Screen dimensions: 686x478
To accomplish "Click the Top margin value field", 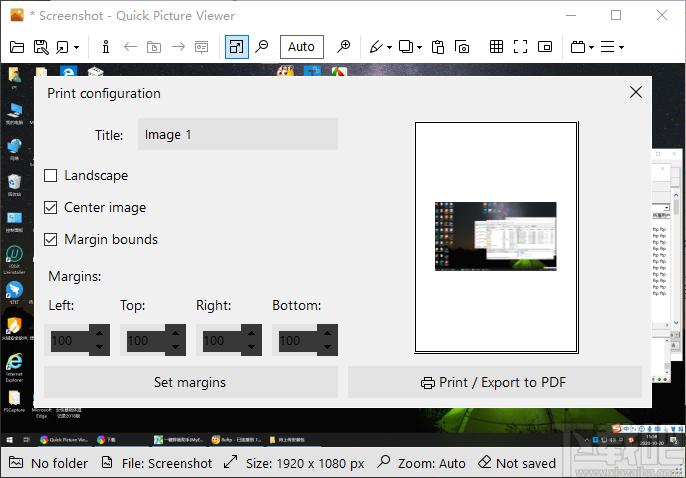I will (146, 340).
